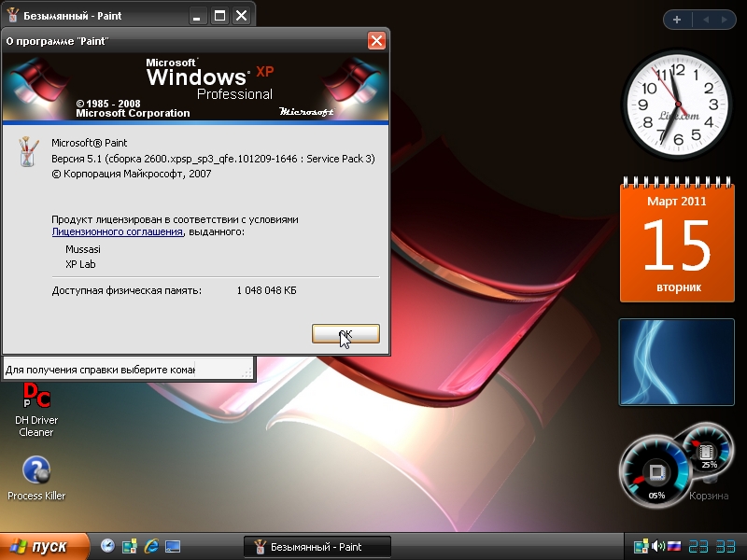Select the Paint taskbar button
Image resolution: width=747 pixels, height=560 pixels.
317,547
